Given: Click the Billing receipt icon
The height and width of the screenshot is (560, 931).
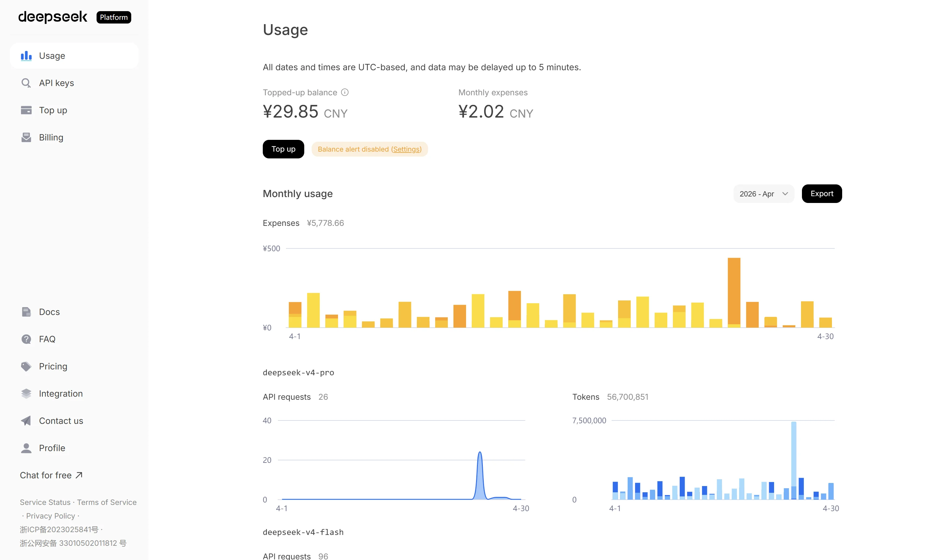Looking at the screenshot, I should point(26,137).
